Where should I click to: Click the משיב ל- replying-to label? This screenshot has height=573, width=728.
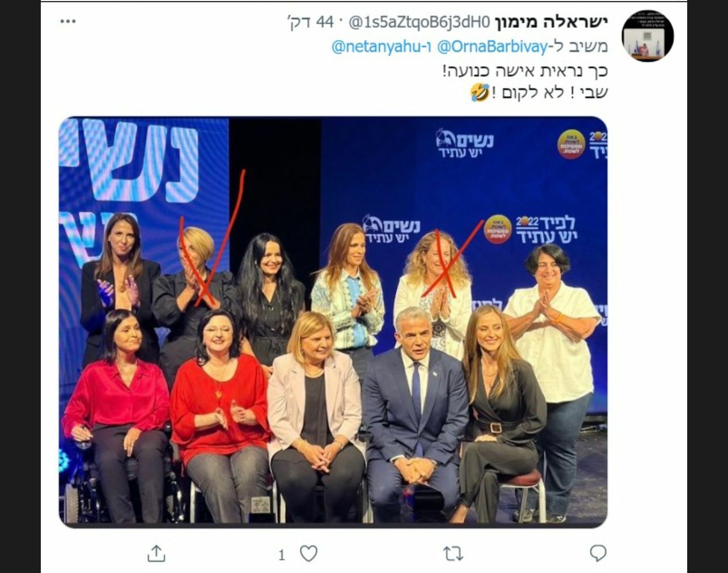[x=578, y=46]
